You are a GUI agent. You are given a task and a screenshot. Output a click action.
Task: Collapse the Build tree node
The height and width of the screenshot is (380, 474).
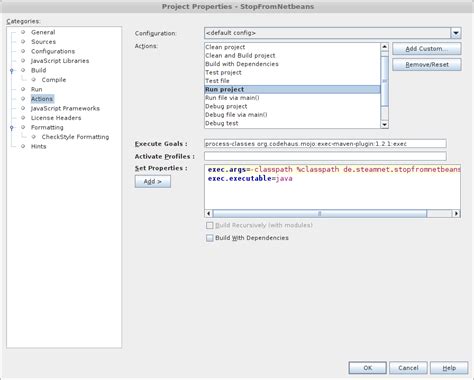click(x=12, y=71)
